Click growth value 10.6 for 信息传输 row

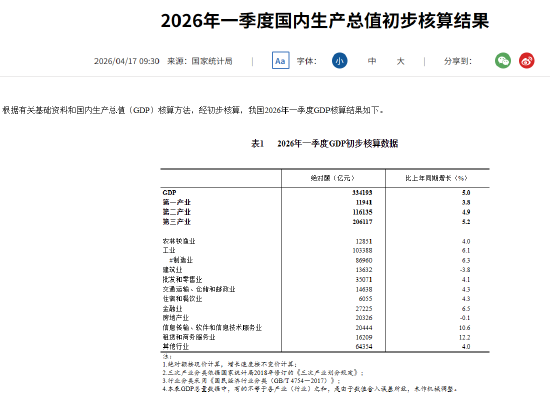pos(464,328)
